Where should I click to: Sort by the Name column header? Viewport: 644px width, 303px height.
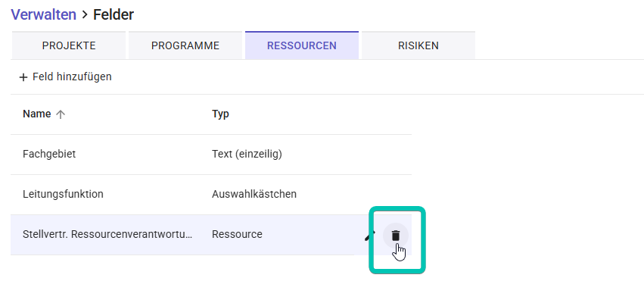(37, 114)
